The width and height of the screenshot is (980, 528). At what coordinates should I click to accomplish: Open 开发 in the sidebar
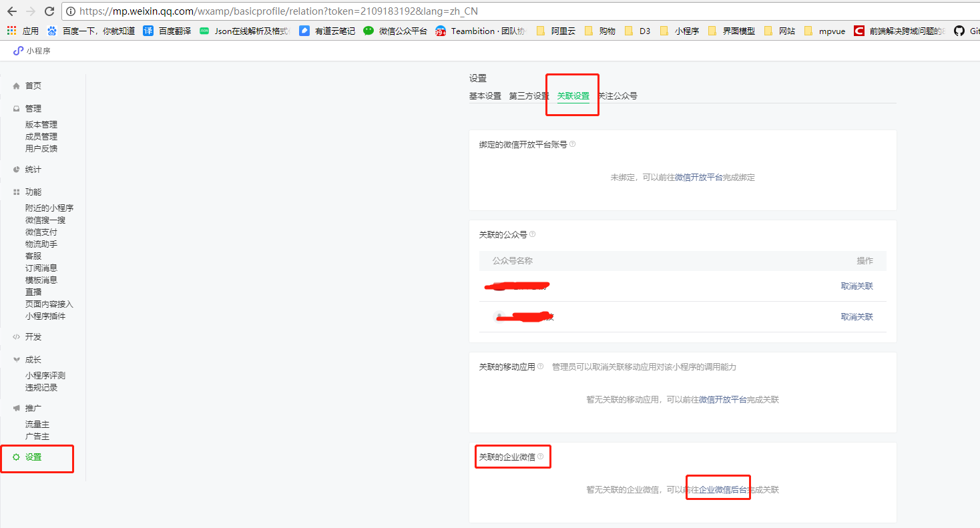[x=33, y=337]
